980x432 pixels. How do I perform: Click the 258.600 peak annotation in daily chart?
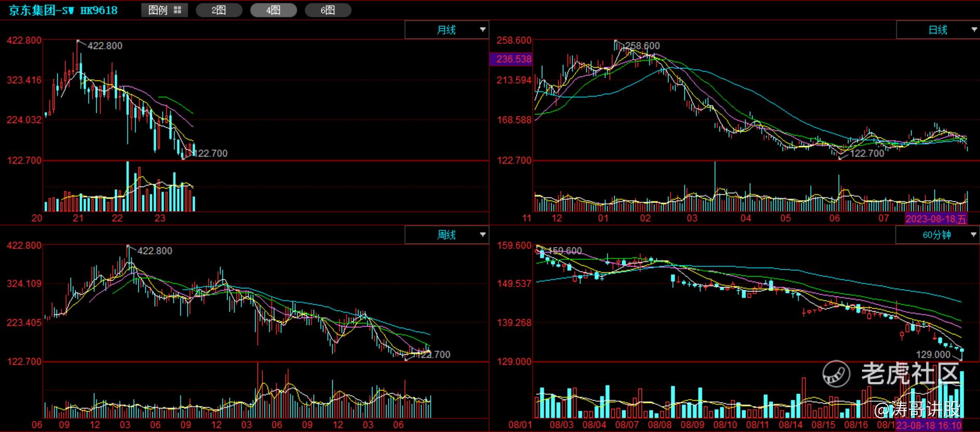tap(642, 46)
